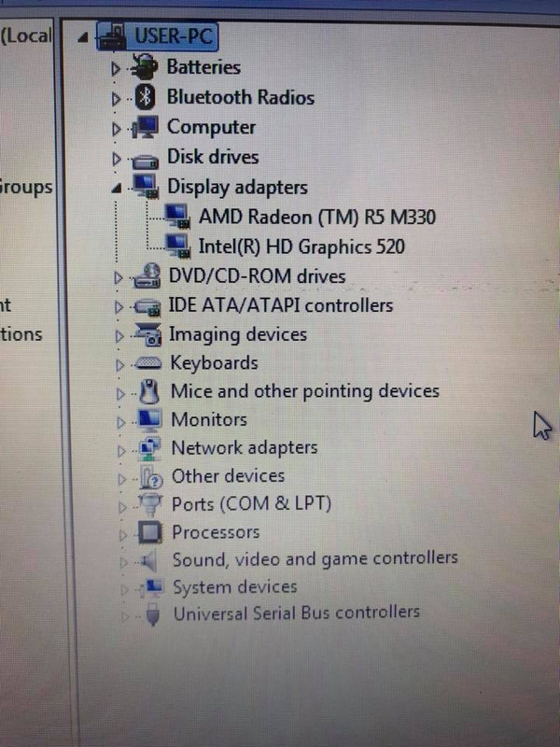This screenshot has width=560, height=747.
Task: Select AMD Radeon (TM) R5 M330 device
Action: point(317,218)
